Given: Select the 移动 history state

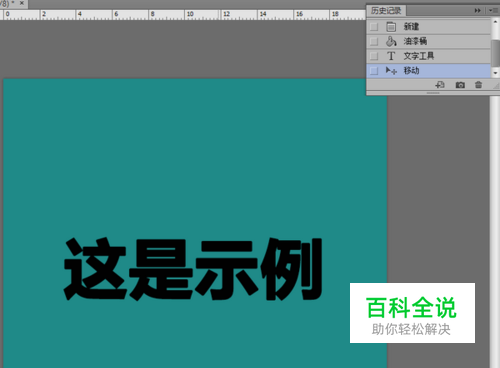Looking at the screenshot, I should (x=429, y=70).
